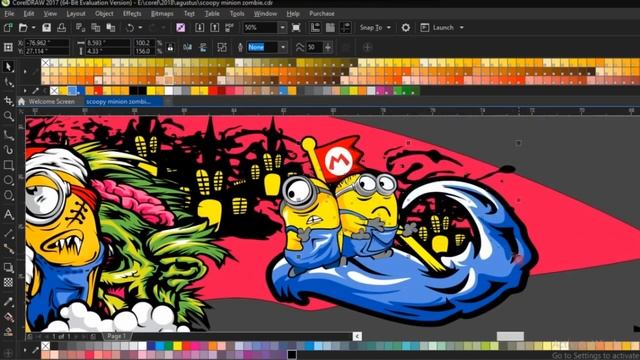
Task: Open the Snap To dropdown
Action: (375, 27)
